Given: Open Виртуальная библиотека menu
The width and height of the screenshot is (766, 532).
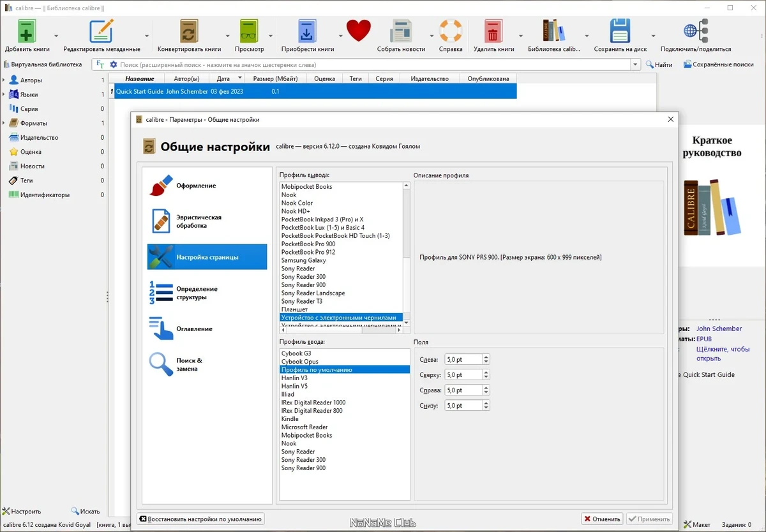Looking at the screenshot, I should tap(43, 64).
